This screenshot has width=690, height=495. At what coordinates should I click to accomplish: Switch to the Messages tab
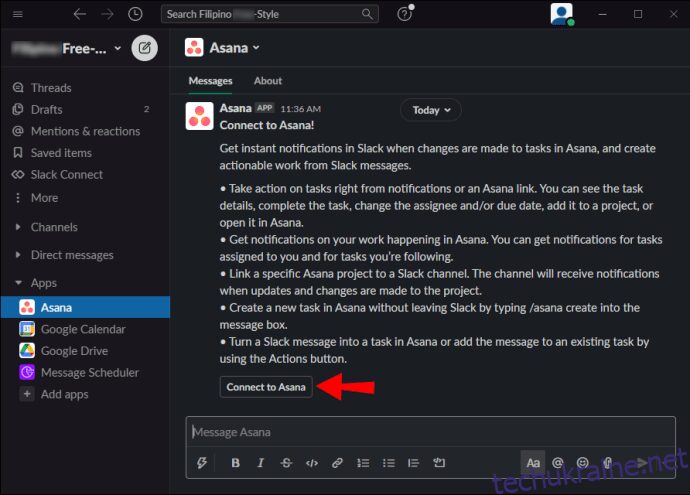click(210, 81)
